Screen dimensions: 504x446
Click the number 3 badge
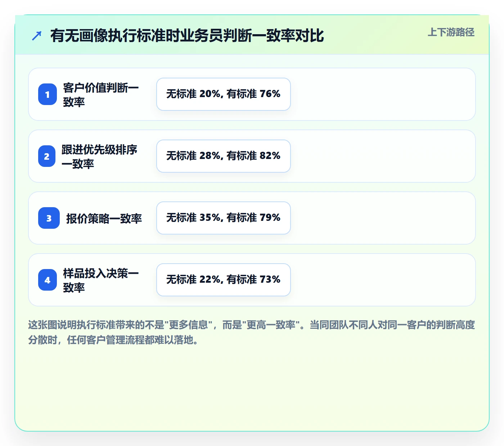click(x=49, y=218)
